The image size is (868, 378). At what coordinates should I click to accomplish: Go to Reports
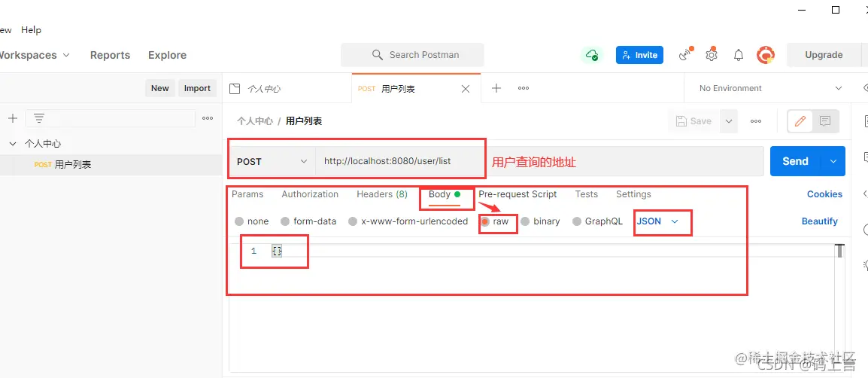(110, 55)
